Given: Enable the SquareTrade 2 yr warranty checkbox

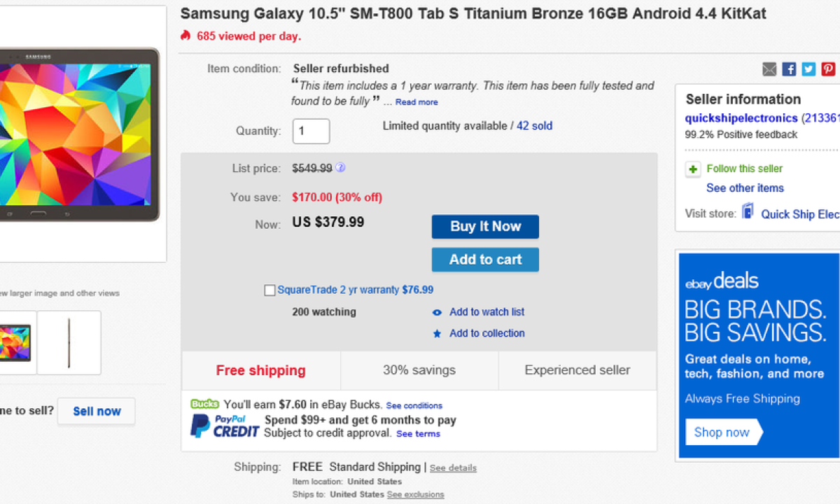Looking at the screenshot, I should pyautogui.click(x=269, y=290).
